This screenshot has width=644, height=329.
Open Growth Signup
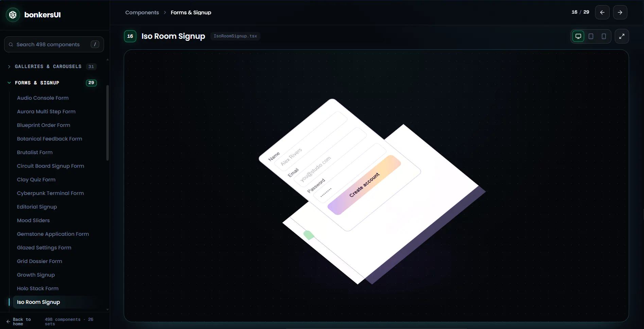(36, 275)
